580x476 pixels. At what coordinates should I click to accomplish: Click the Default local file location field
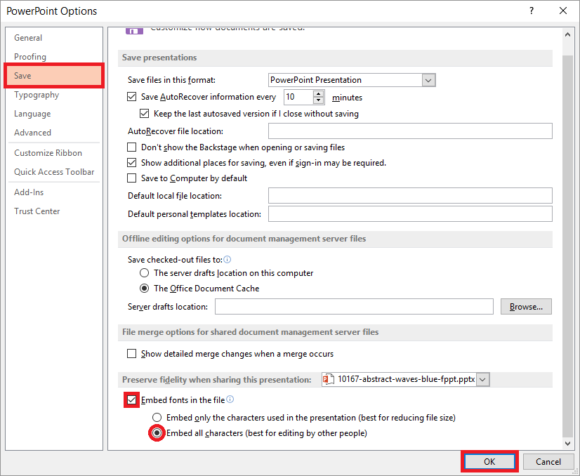pyautogui.click(x=410, y=196)
